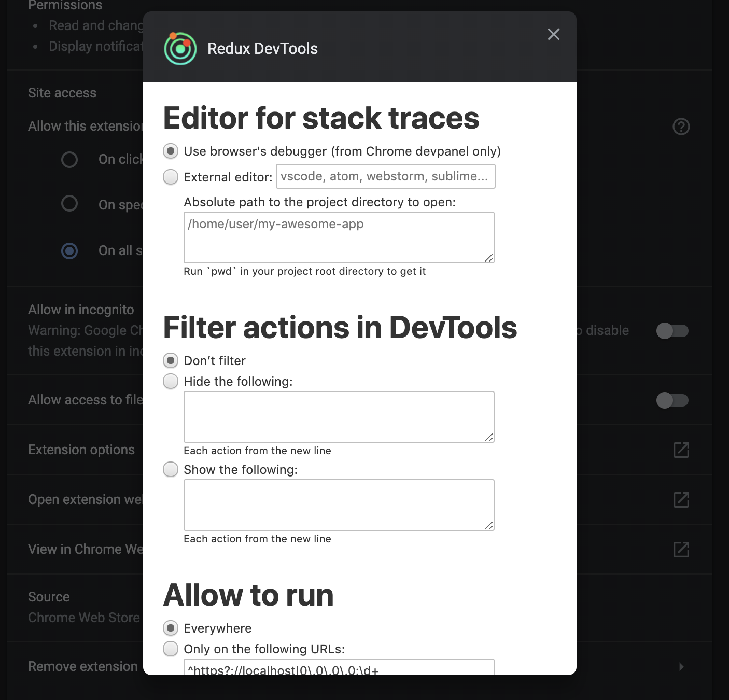Screen dimensions: 729x700
Task: Close the Redux DevTools options dialog
Action: click(x=553, y=34)
